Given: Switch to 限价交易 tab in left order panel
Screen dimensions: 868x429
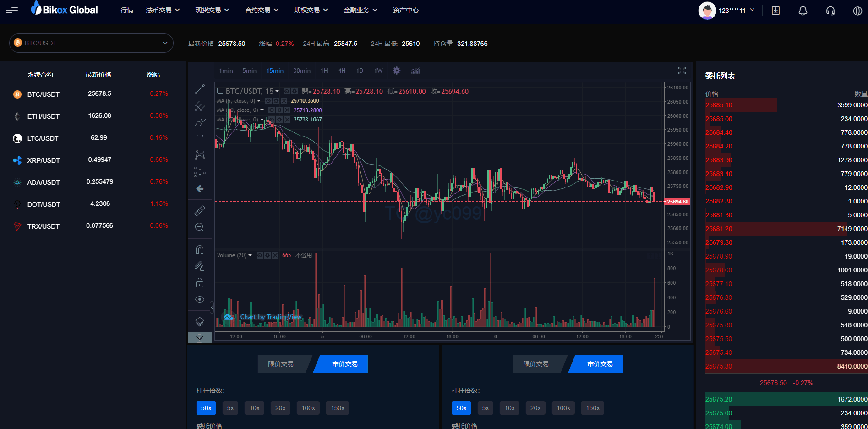Looking at the screenshot, I should (x=281, y=364).
